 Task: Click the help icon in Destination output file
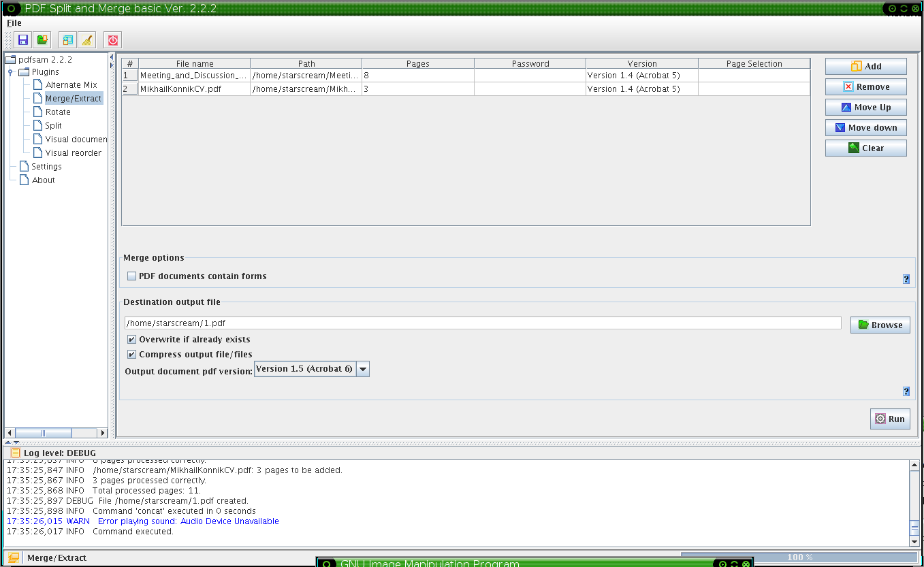906,391
